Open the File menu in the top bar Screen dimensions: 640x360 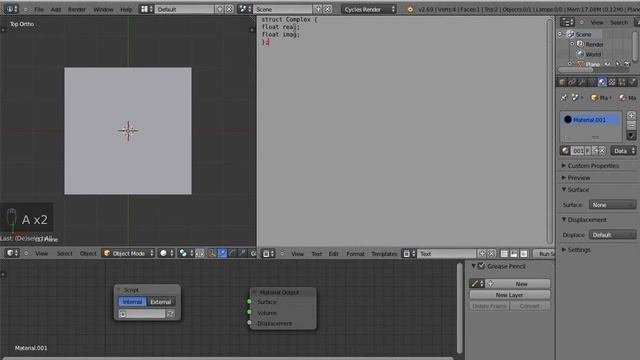(39, 9)
